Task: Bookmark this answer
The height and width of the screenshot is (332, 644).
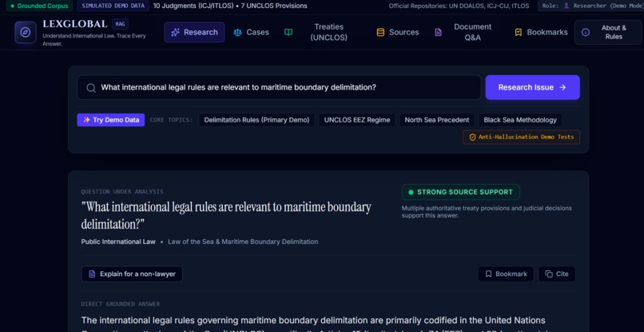Action: (506, 274)
